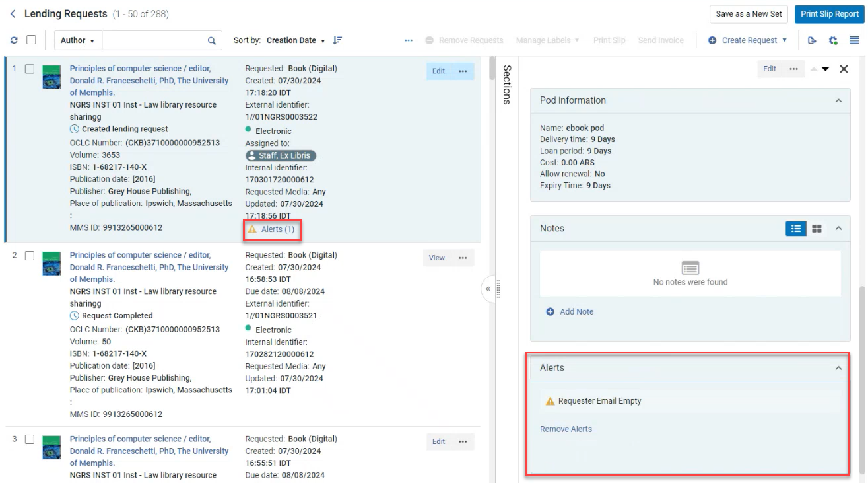Screen dimensions: 868x483
Task: Collapse the side panel with double-chevron
Action: click(488, 289)
